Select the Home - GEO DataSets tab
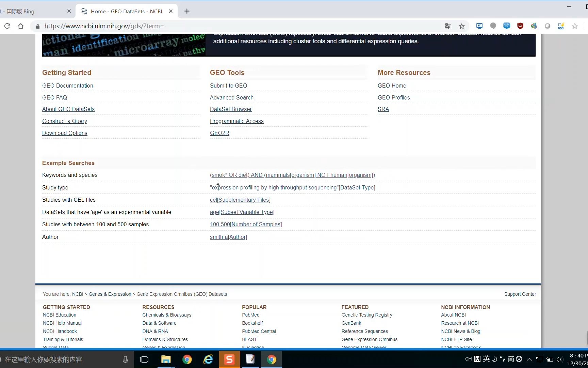This screenshot has height=368, width=588. (x=126, y=11)
